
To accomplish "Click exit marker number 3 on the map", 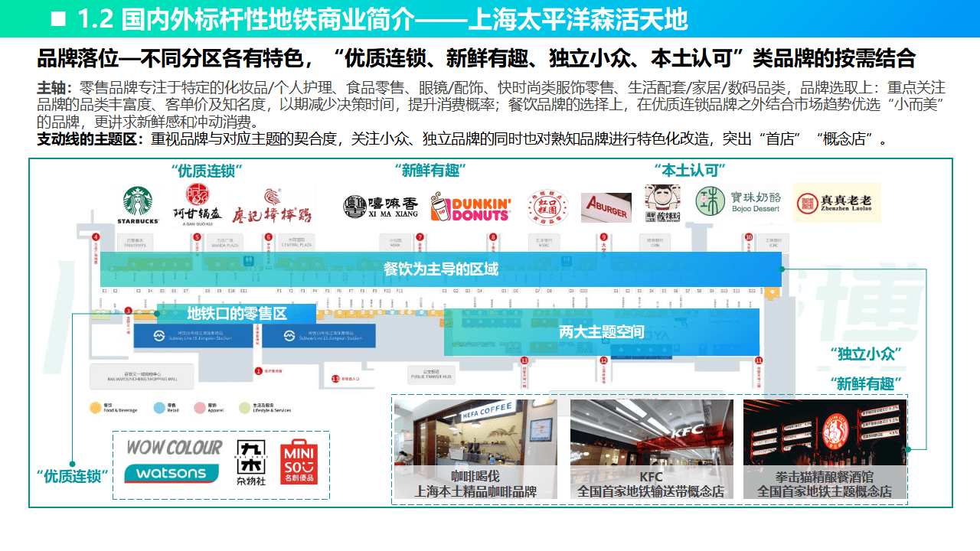I will coord(129,311).
